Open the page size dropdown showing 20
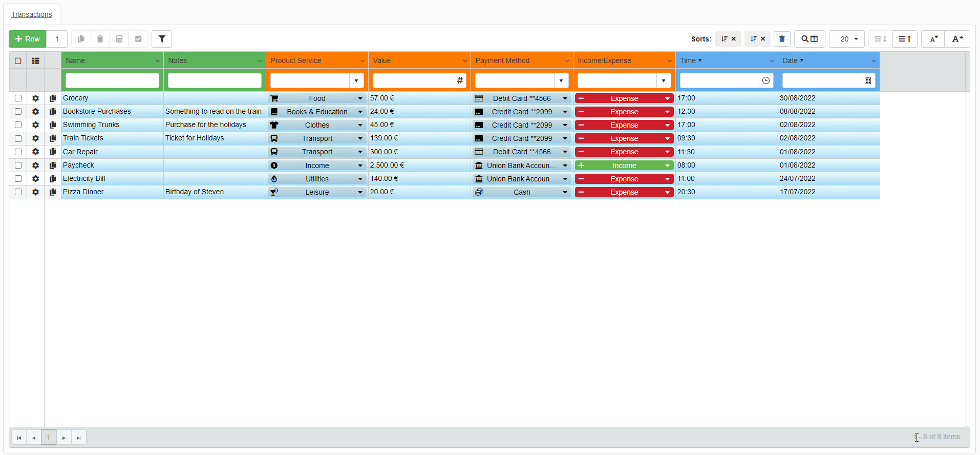The width and height of the screenshot is (980, 455). coord(847,39)
